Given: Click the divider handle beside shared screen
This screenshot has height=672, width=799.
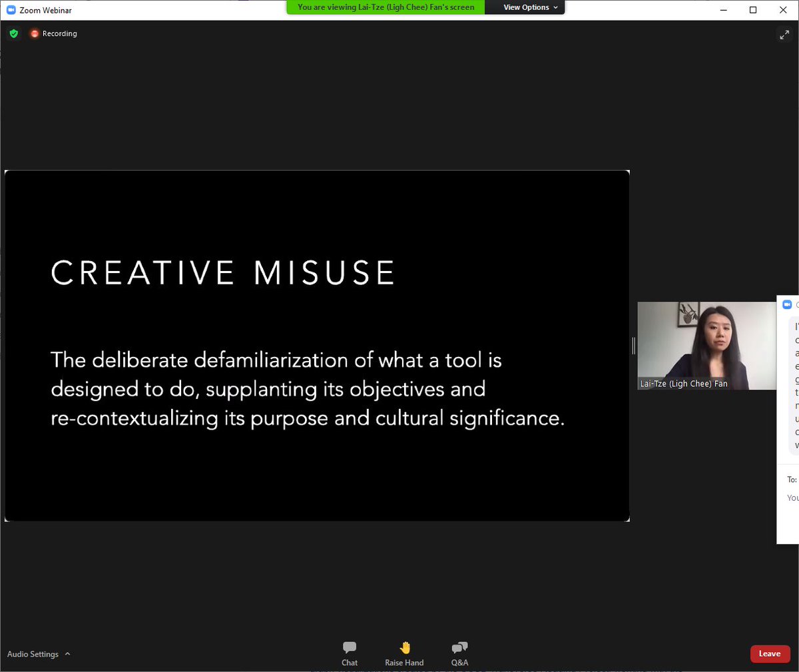Looking at the screenshot, I should click(633, 345).
